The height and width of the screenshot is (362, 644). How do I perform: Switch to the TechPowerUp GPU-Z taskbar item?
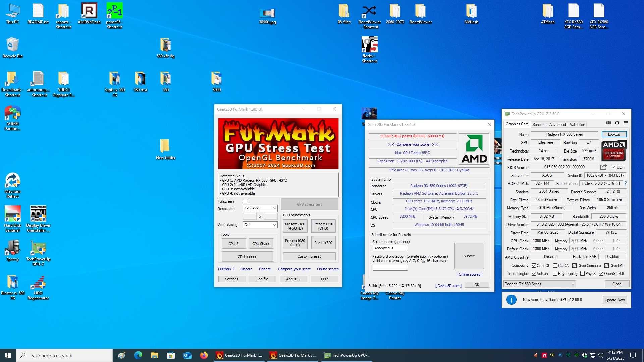pos(347,355)
